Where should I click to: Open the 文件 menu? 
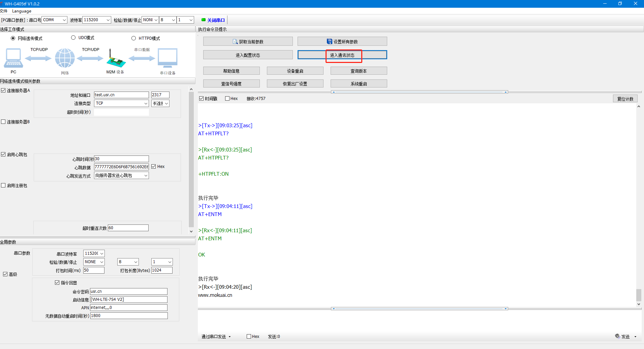coord(4,11)
